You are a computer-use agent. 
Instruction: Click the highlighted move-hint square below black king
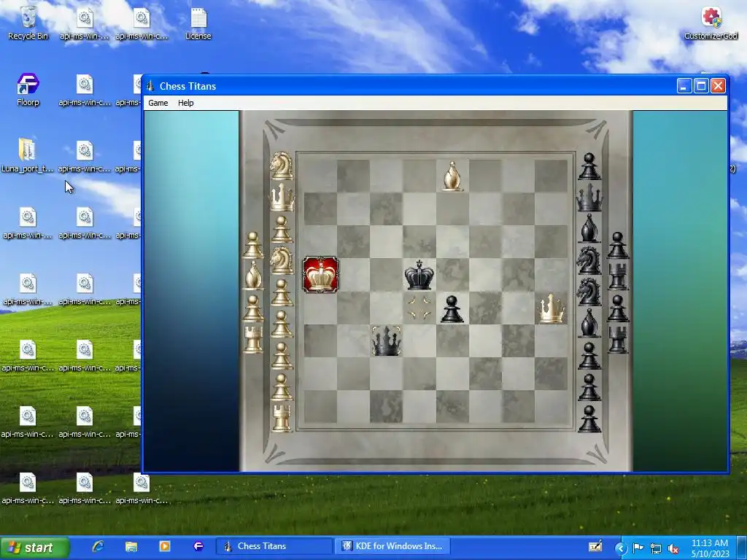click(419, 308)
